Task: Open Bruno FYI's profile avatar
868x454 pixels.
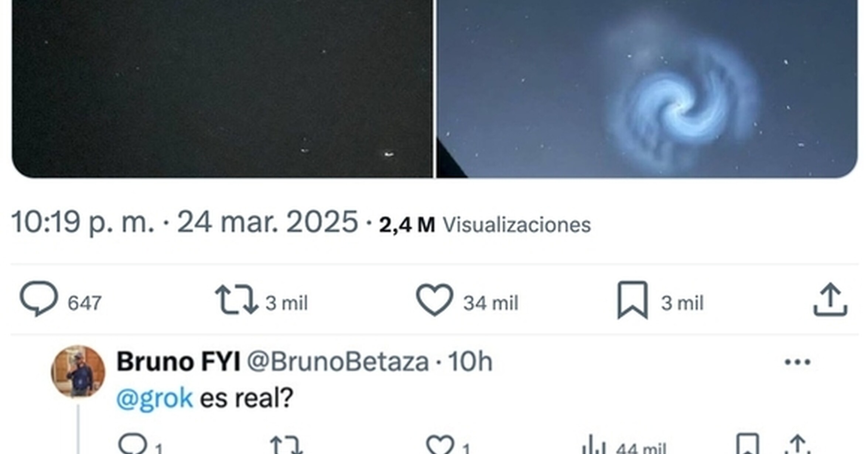Action: 78,371
